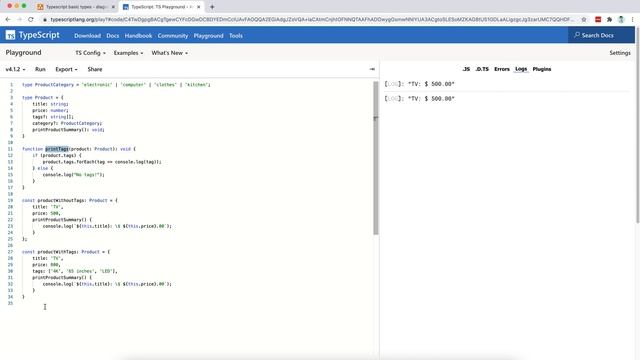This screenshot has width=640, height=360.
Task: Collapse the sidebar with the arrow icon
Action: point(372,69)
